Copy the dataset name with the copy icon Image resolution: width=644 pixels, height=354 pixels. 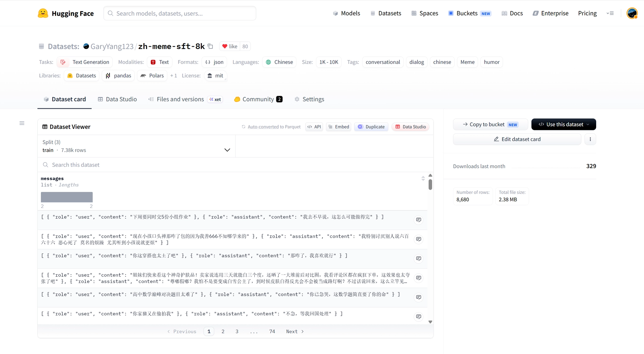(x=210, y=46)
